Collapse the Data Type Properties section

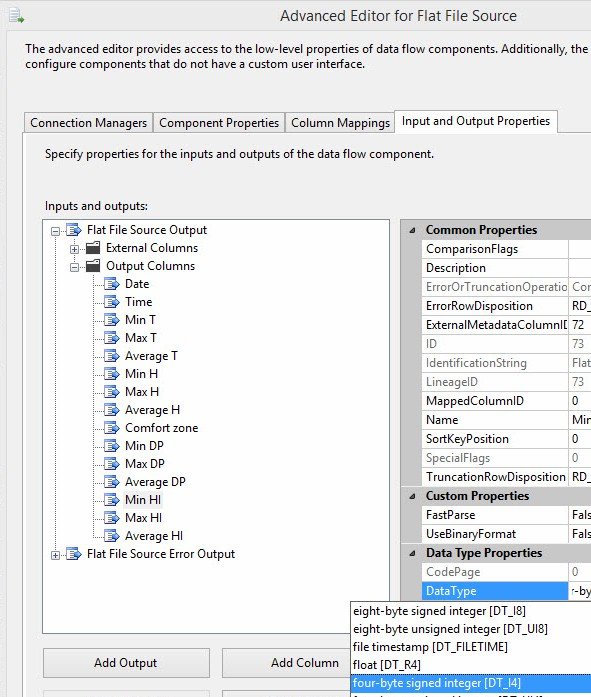(x=412, y=553)
